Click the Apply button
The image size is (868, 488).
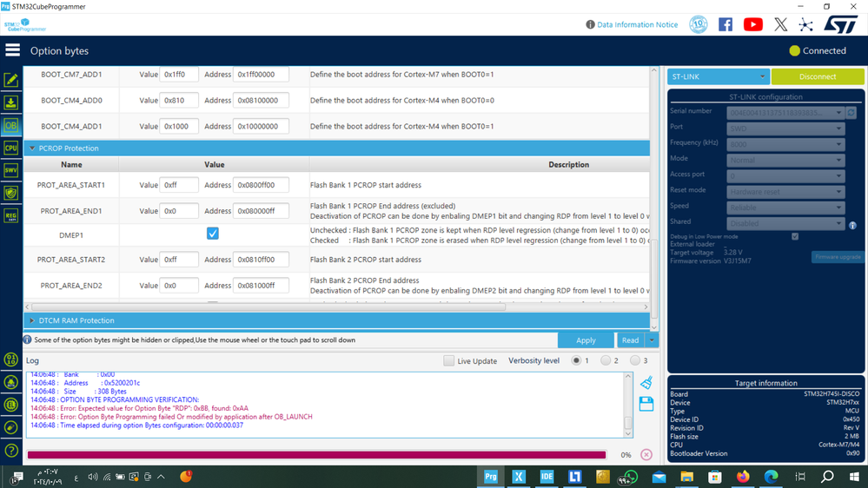(x=586, y=340)
